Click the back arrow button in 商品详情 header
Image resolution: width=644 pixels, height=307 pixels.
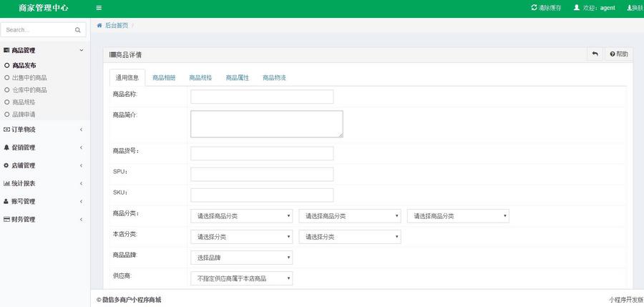click(x=595, y=54)
